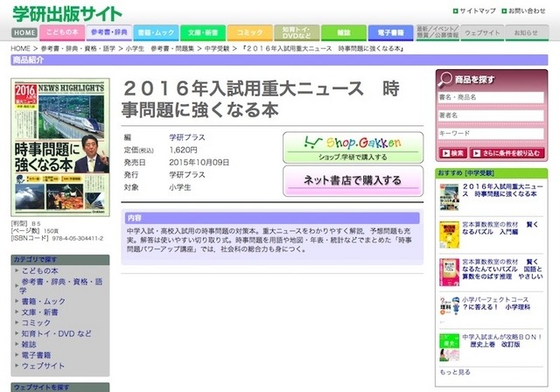Open the 書籍・ムック navigation tab

156,32
